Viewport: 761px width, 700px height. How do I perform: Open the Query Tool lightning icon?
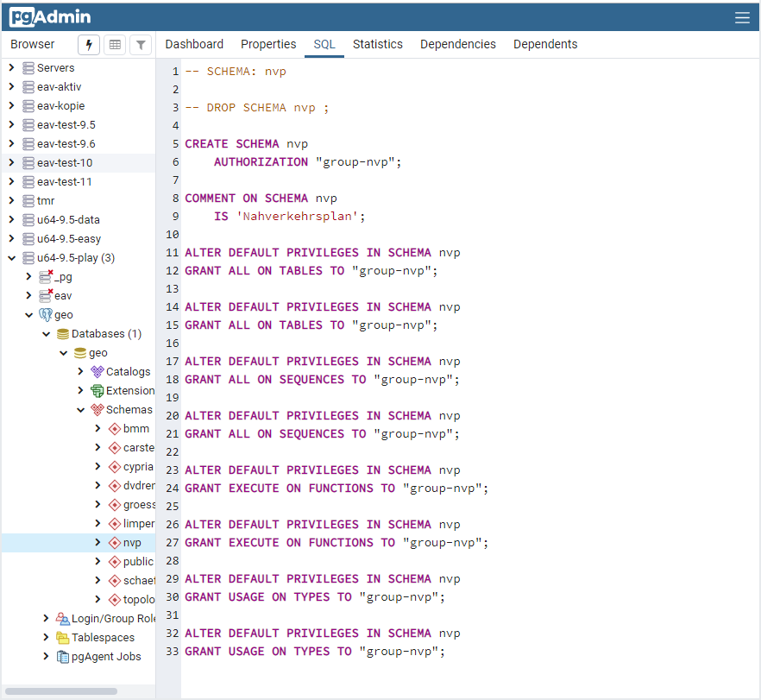pos(89,44)
